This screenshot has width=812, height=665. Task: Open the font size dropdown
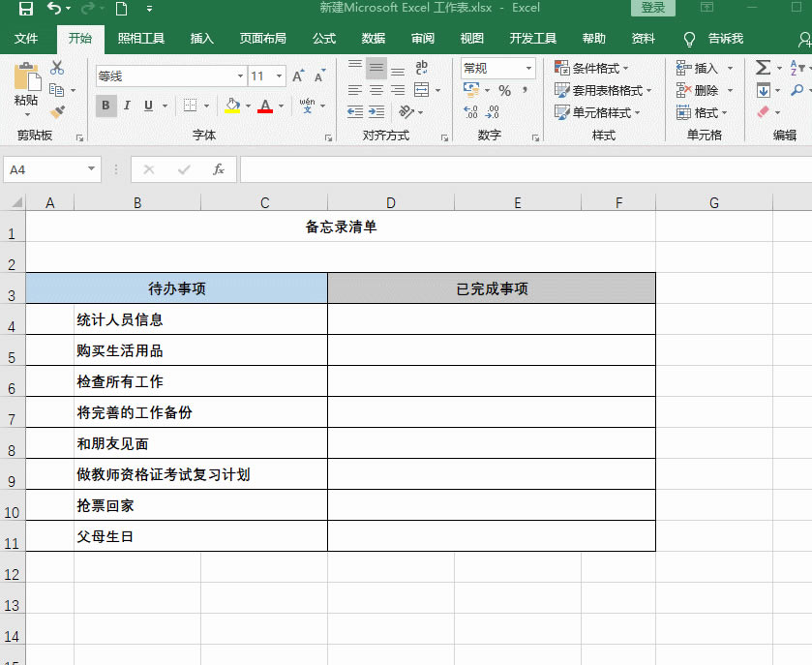[x=278, y=76]
